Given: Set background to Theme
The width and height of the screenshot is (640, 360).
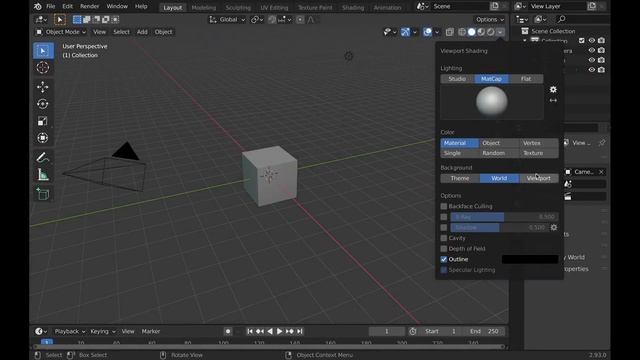Looking at the screenshot, I should click(x=460, y=178).
